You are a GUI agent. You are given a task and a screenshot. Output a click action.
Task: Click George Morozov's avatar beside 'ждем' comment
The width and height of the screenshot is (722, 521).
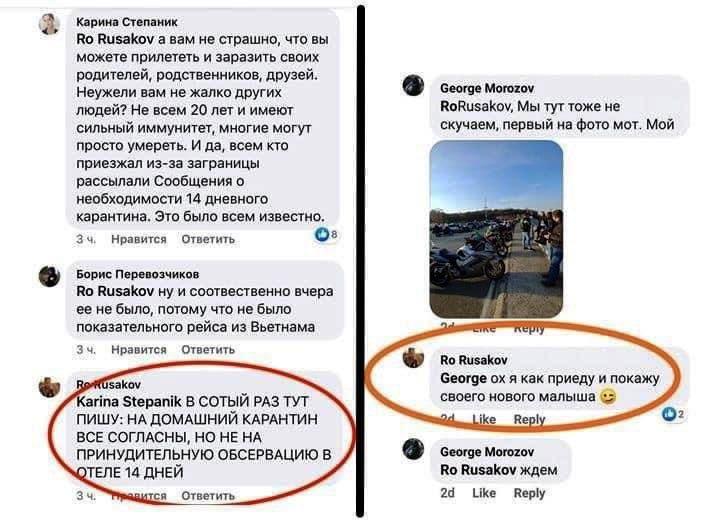pyautogui.click(x=413, y=449)
